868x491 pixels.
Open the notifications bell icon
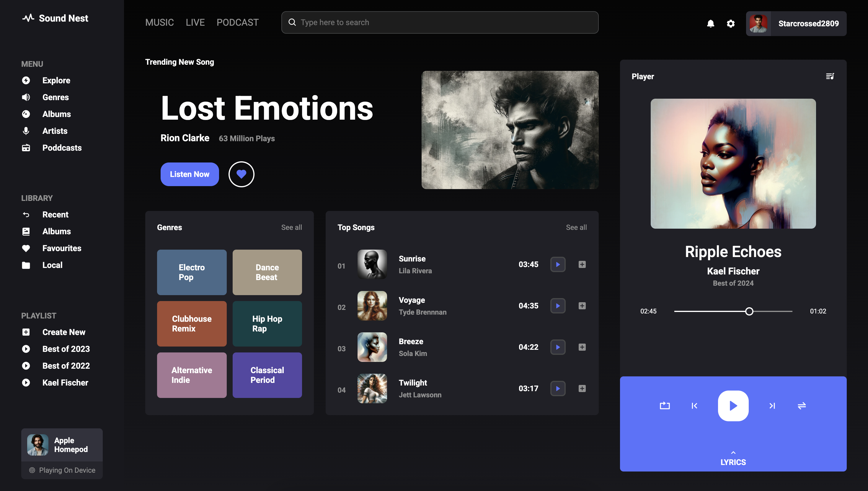click(x=710, y=24)
